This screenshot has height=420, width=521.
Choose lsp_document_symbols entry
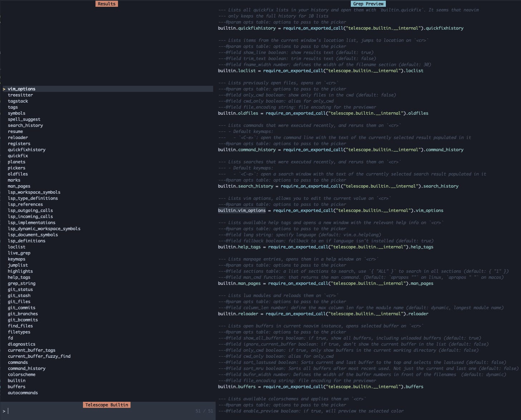pos(33,235)
